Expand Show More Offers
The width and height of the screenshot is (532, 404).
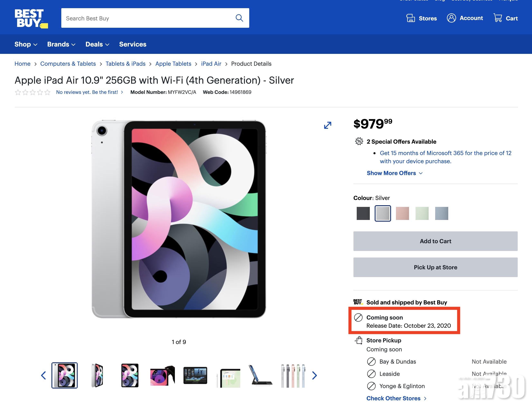[x=395, y=173]
